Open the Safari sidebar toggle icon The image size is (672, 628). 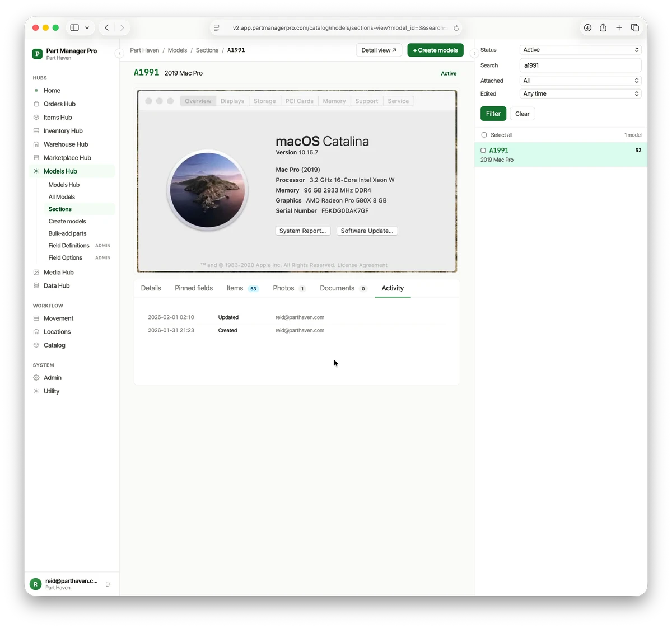click(x=74, y=27)
